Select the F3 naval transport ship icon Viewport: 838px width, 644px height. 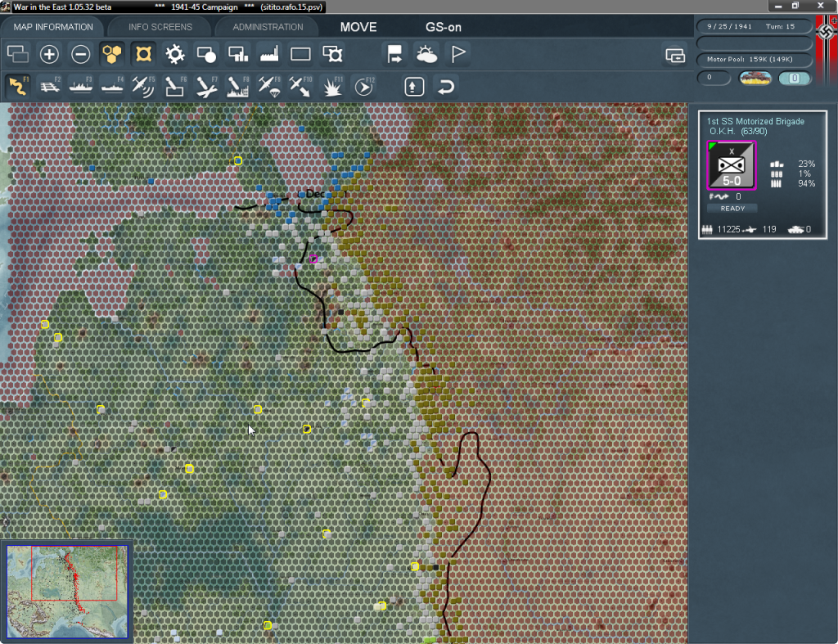(x=81, y=87)
